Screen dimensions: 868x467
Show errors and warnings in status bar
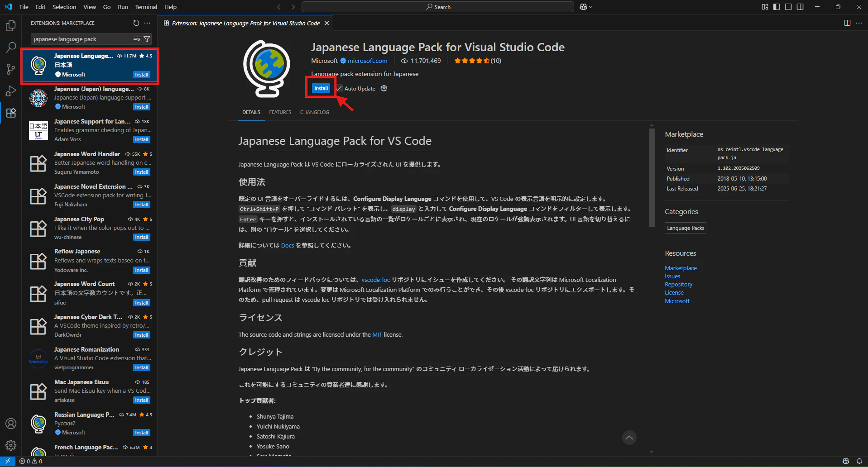point(31,461)
